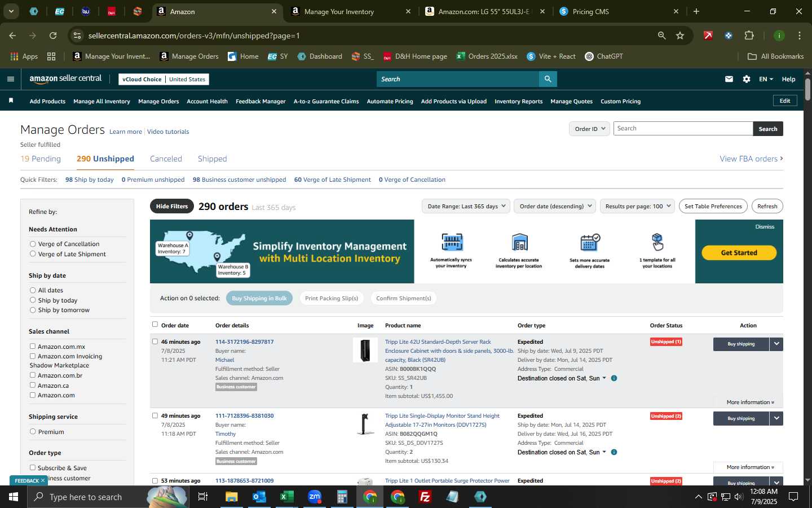Select the Verge of Cancellation radio button
This screenshot has width=812, height=508.
point(33,244)
